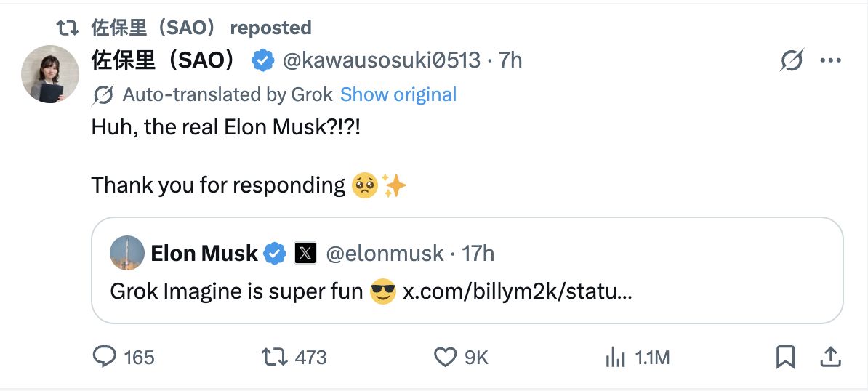Open the three-dot more options menu
The image size is (868, 391).
click(x=830, y=60)
